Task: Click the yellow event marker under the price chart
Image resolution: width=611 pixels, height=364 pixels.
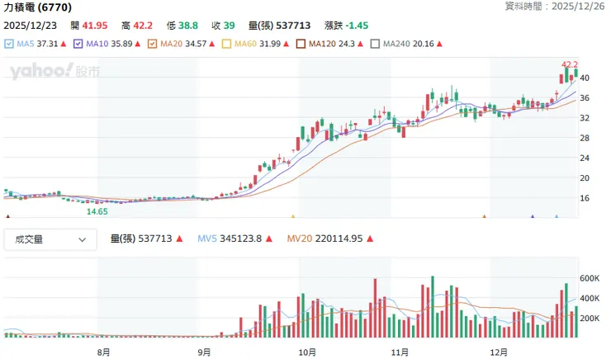Action: 293,216
